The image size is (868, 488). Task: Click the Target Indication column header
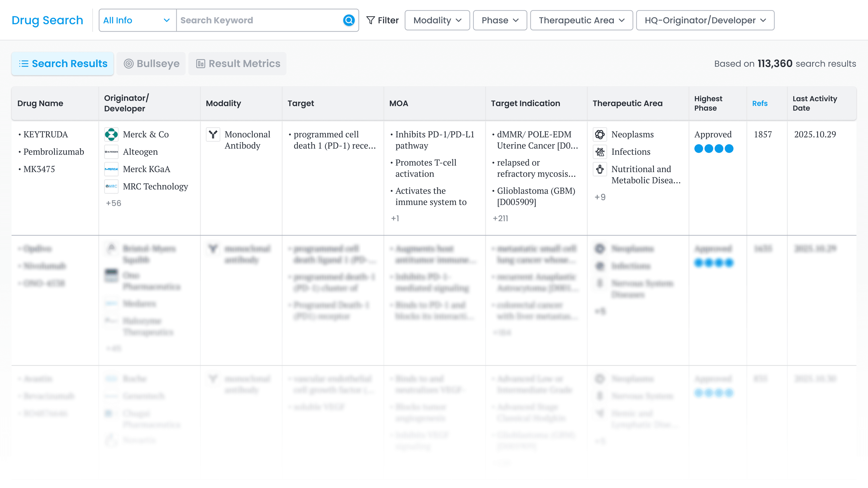click(x=525, y=103)
